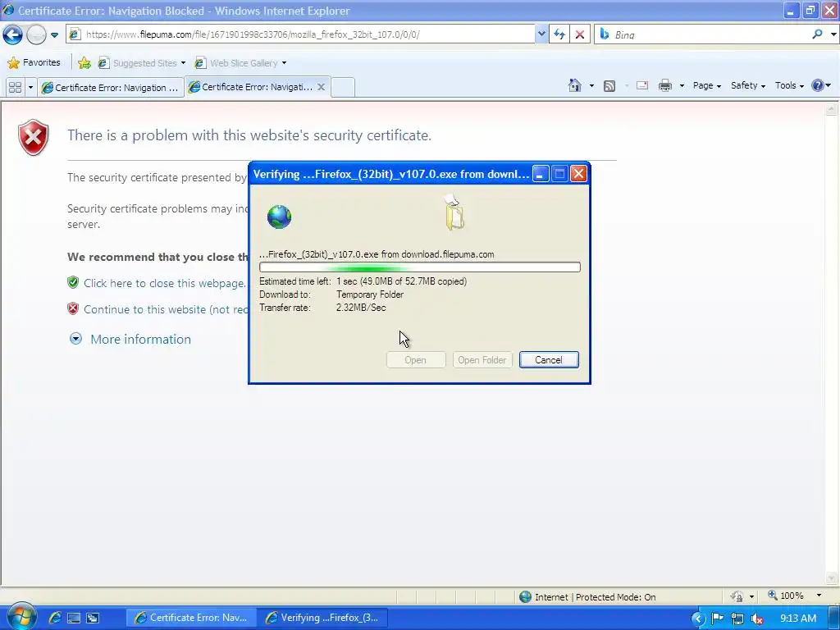840x630 pixels.
Task: Click the network tray icon
Action: pyautogui.click(x=737, y=619)
